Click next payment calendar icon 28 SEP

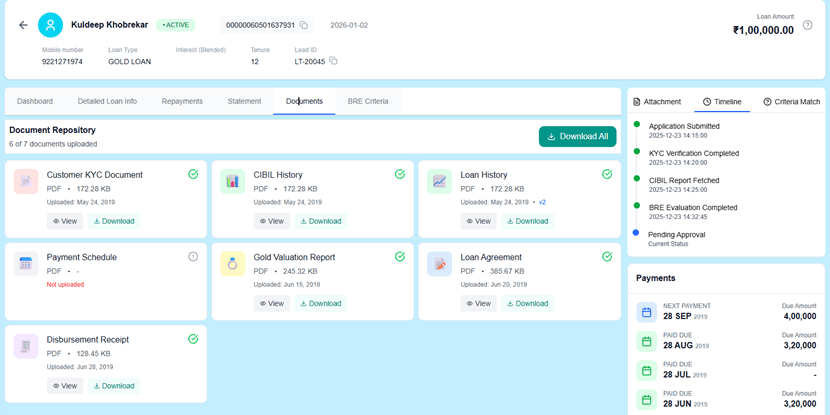pyautogui.click(x=647, y=312)
